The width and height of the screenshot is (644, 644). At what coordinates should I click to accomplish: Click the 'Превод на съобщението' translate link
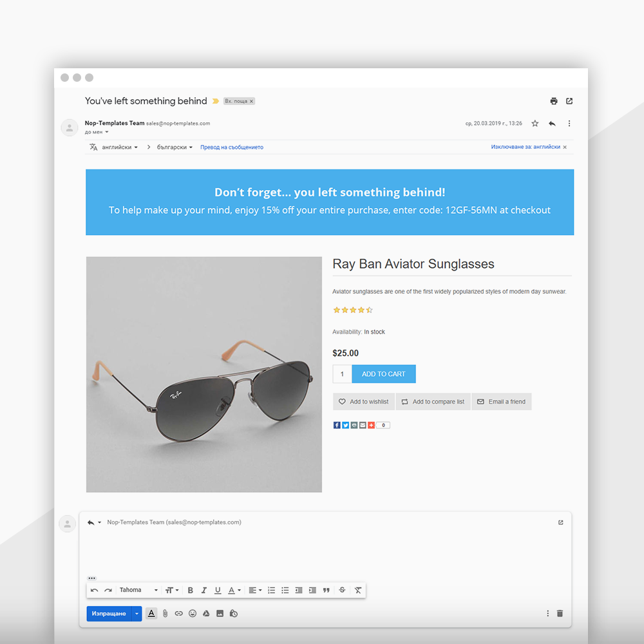pyautogui.click(x=232, y=147)
